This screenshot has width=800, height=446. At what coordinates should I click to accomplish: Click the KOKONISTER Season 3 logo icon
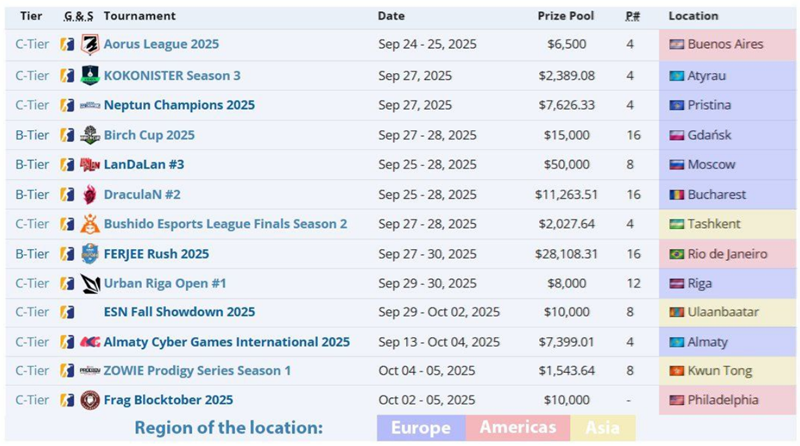point(90,75)
